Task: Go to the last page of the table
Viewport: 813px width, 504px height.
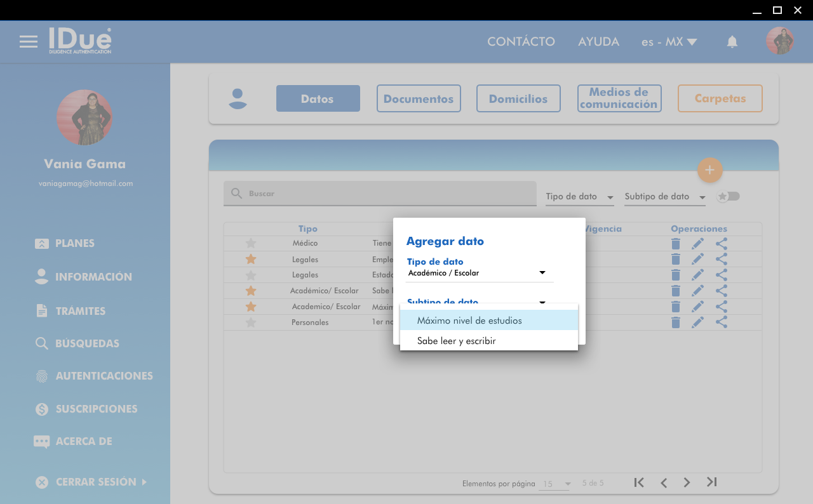Action: (712, 482)
